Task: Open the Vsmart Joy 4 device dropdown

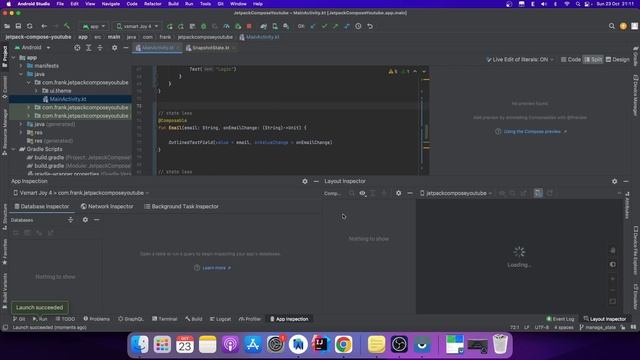Action: [137, 26]
